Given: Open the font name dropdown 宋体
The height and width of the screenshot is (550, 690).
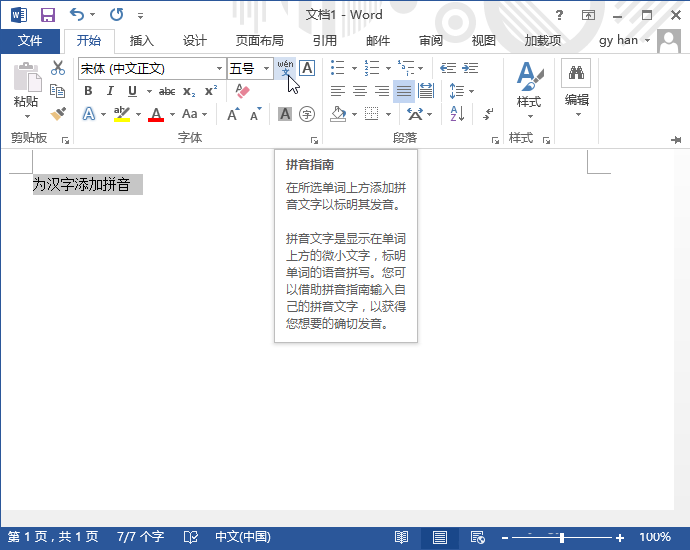Looking at the screenshot, I should pos(220,68).
